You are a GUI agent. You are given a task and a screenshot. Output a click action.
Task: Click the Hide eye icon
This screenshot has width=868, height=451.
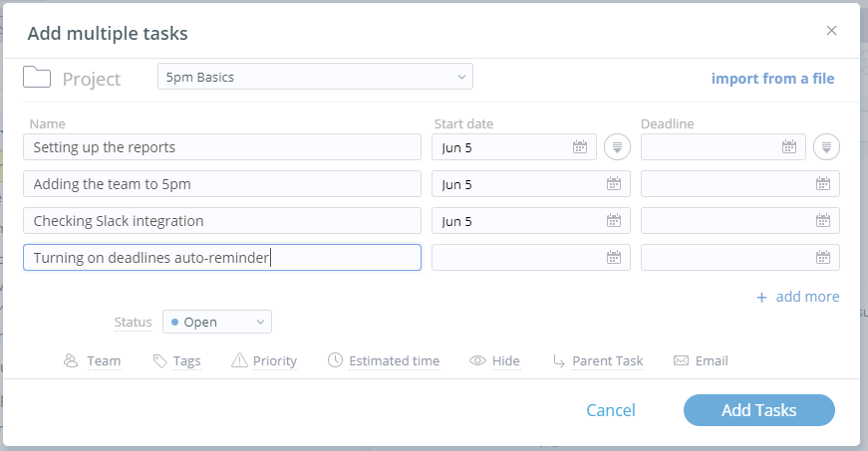(x=477, y=360)
